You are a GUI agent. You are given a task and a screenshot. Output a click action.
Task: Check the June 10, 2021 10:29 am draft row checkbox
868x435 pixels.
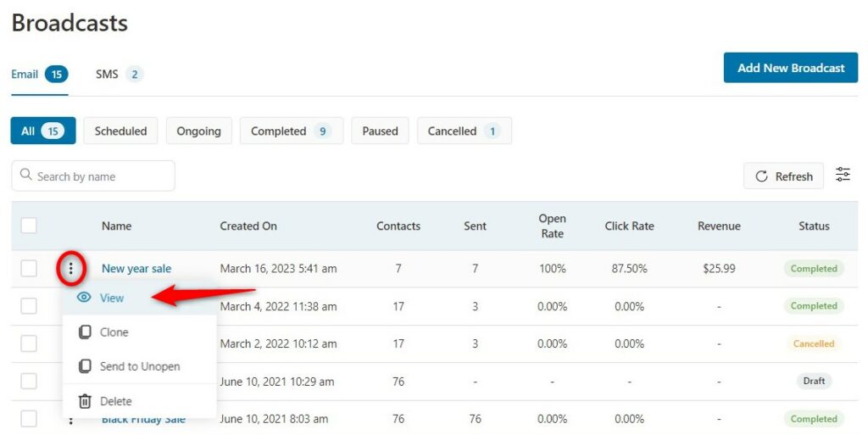(x=29, y=382)
